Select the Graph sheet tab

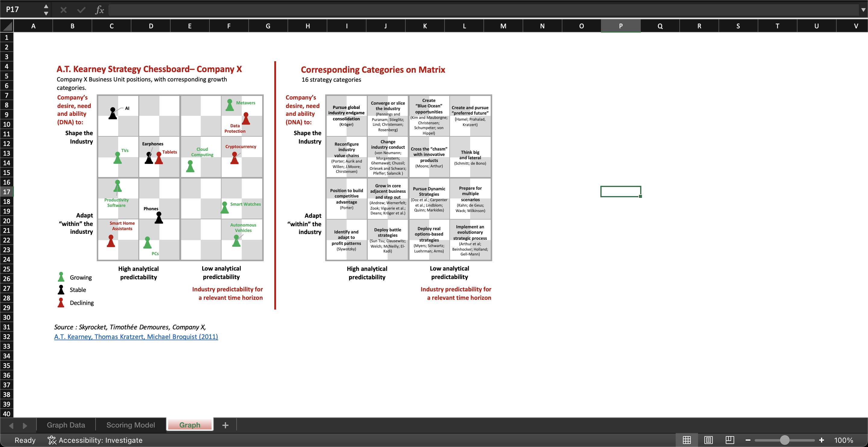pyautogui.click(x=190, y=425)
